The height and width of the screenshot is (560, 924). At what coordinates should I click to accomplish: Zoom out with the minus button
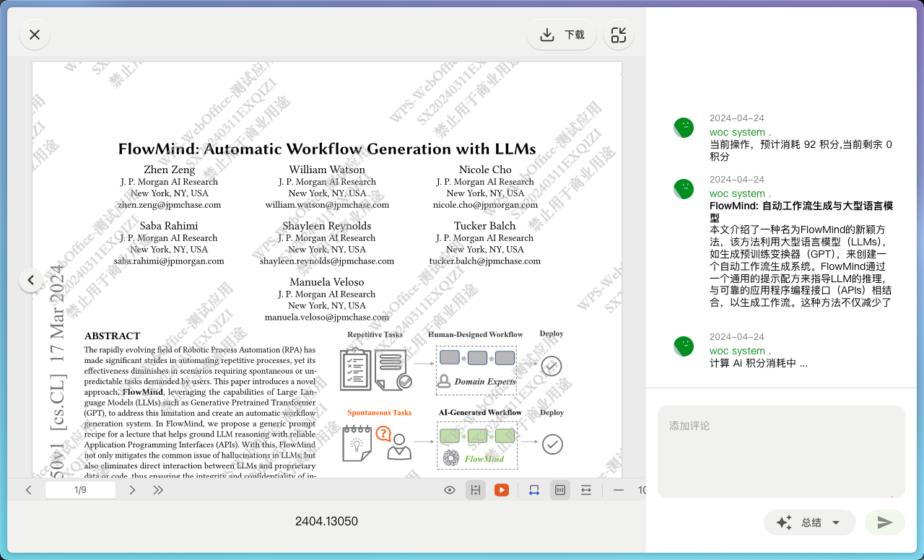(x=619, y=490)
